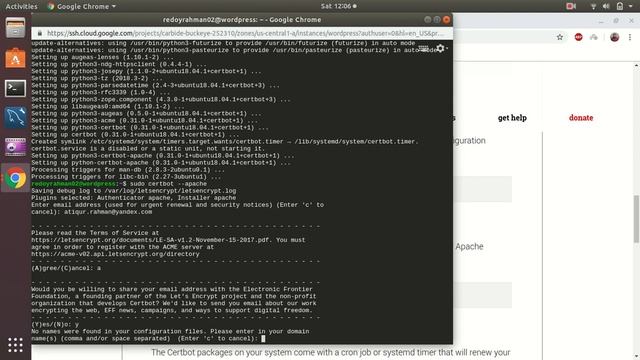This screenshot has width=640, height=360.
Task: Show Applications grid
Action: point(16,345)
